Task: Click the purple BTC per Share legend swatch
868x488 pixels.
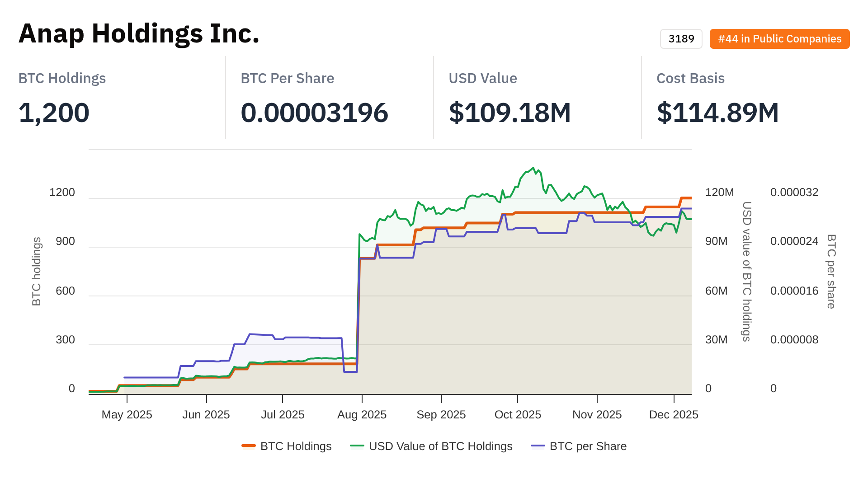Action: coord(538,446)
